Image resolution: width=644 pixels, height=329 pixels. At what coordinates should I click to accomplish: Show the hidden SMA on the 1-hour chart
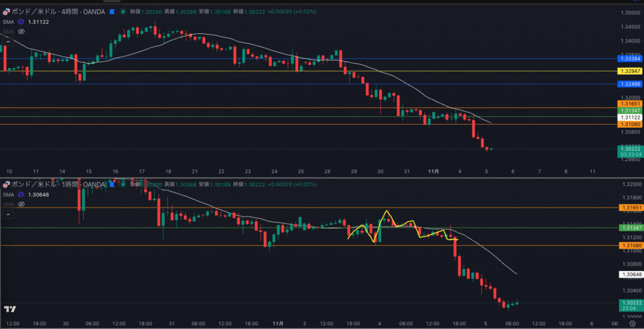click(21, 204)
